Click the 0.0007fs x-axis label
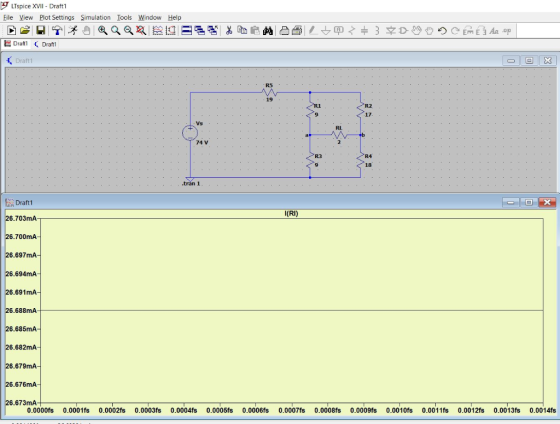The width and height of the screenshot is (560, 424). click(x=292, y=410)
